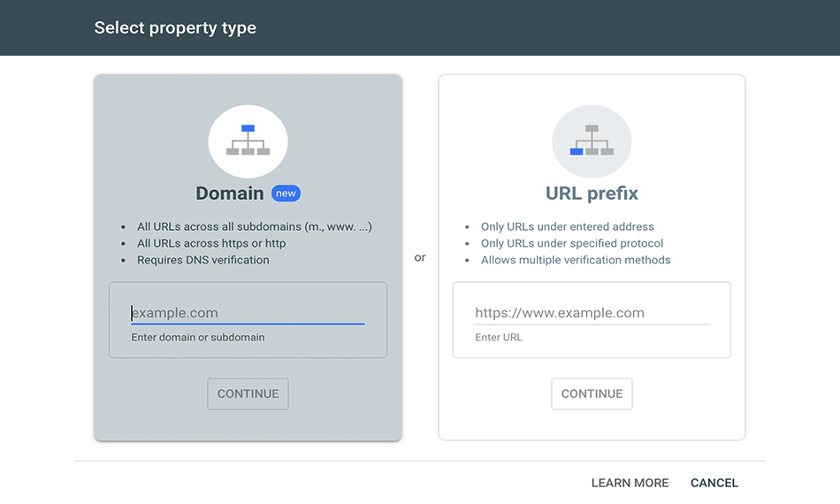
Task: Click "Only URLs under specified protocol" text
Action: [x=571, y=243]
